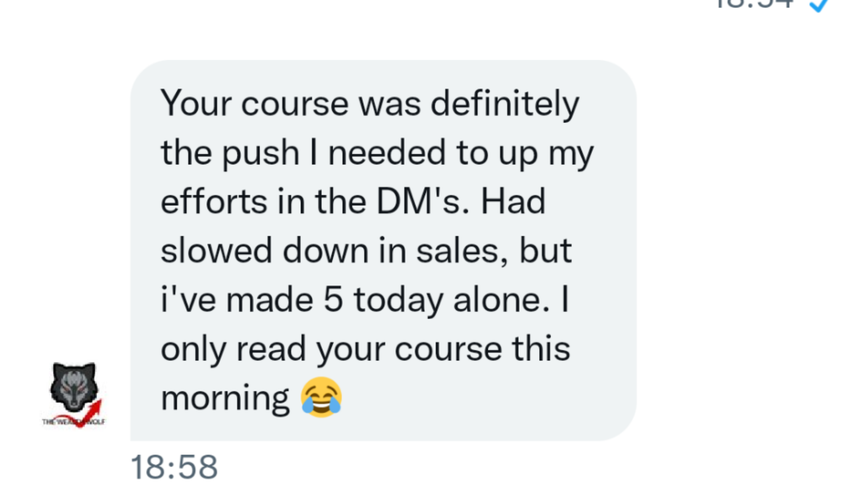Click the word "efforts" in the message
The width and height of the screenshot is (868, 493).
coord(214,201)
